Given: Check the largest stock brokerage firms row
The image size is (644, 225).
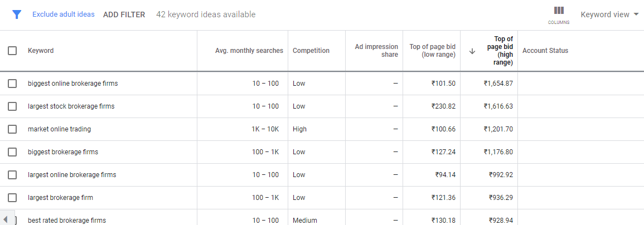Looking at the screenshot, I should pos(12,106).
